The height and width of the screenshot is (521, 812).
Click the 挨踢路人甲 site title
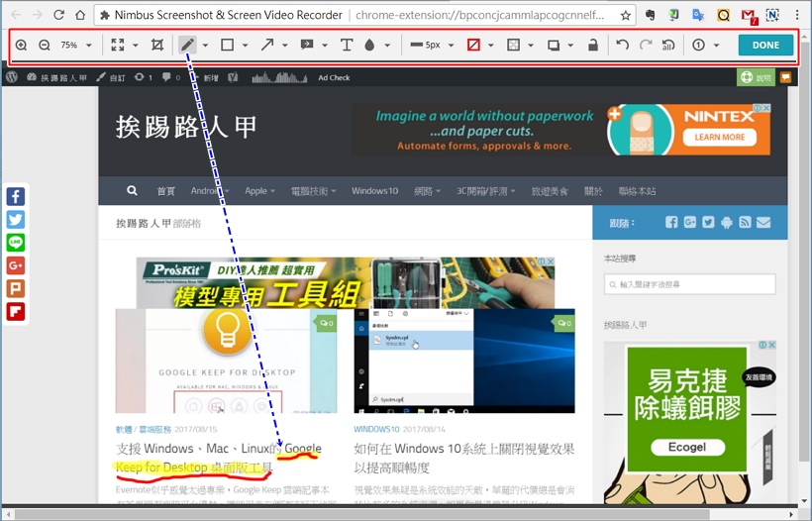(186, 127)
